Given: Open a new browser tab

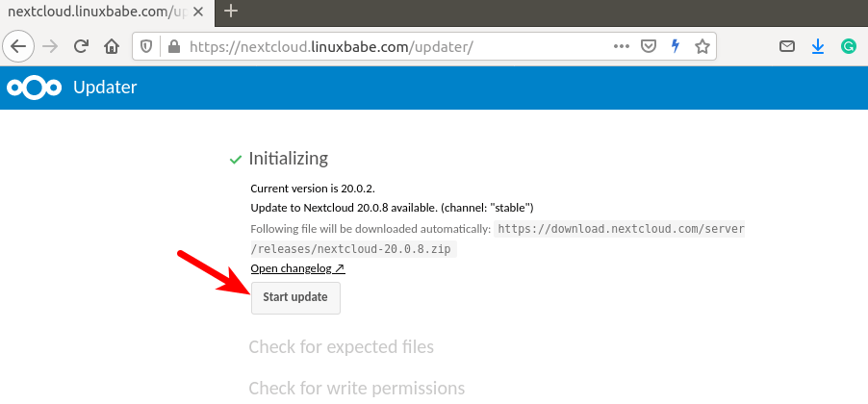Looking at the screenshot, I should coord(231,12).
